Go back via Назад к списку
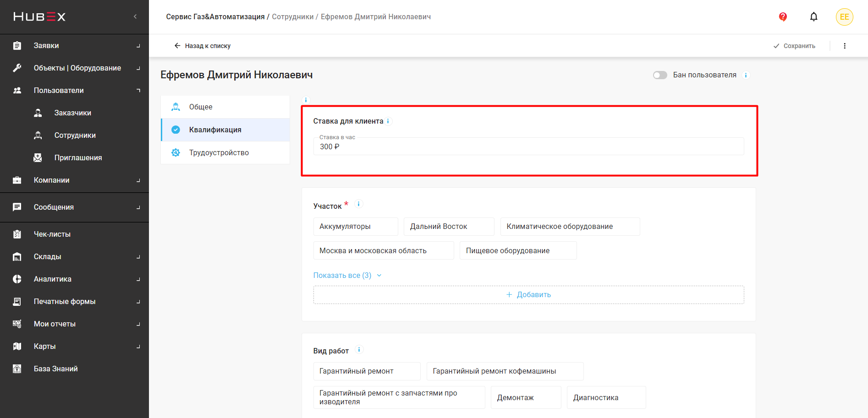The image size is (868, 418). point(202,46)
